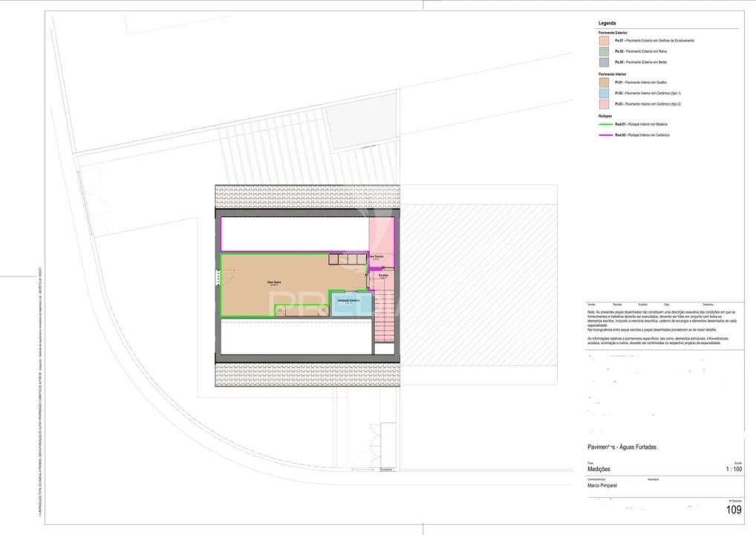Select the Pi.03 pink ceramic swatch
Screen dimensions: 756x535
pos(604,105)
